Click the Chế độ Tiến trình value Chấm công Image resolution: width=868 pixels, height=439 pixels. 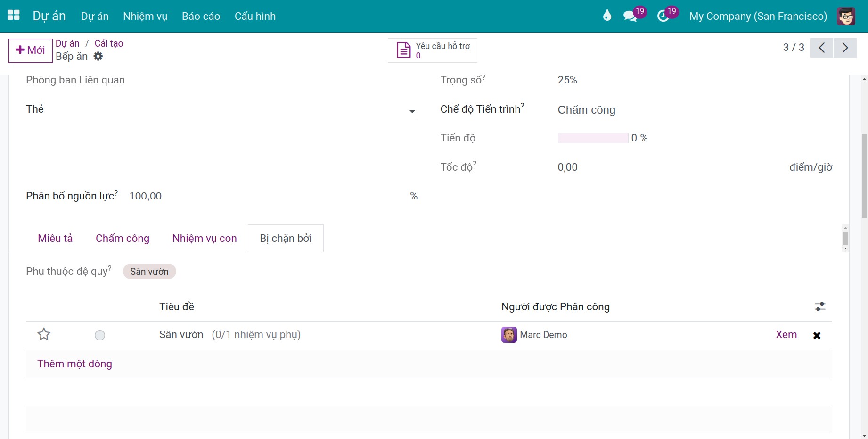pos(587,110)
